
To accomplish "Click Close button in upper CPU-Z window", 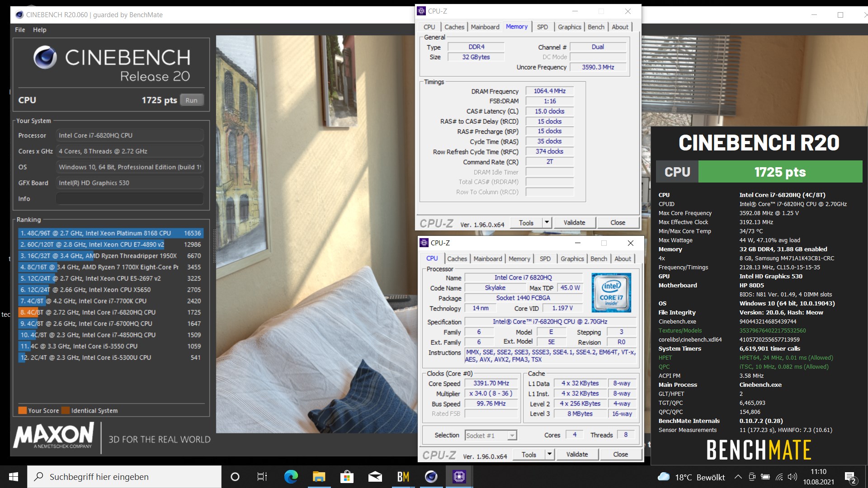I will (x=618, y=223).
